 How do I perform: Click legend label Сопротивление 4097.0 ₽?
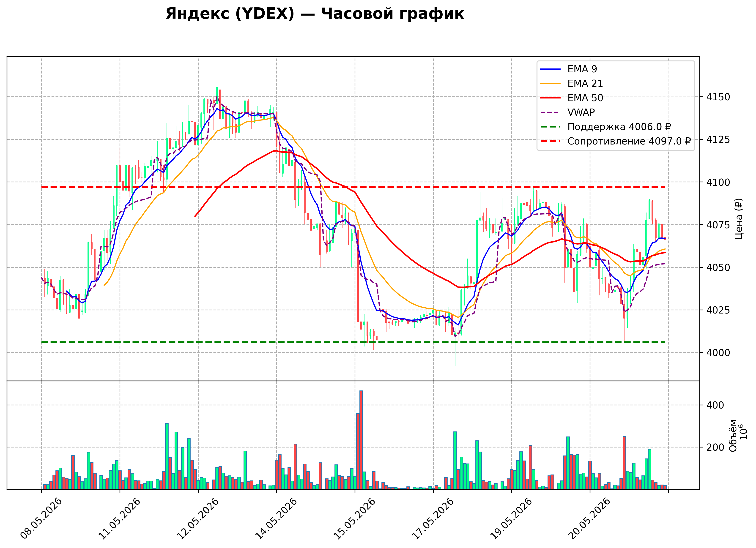pos(629,141)
